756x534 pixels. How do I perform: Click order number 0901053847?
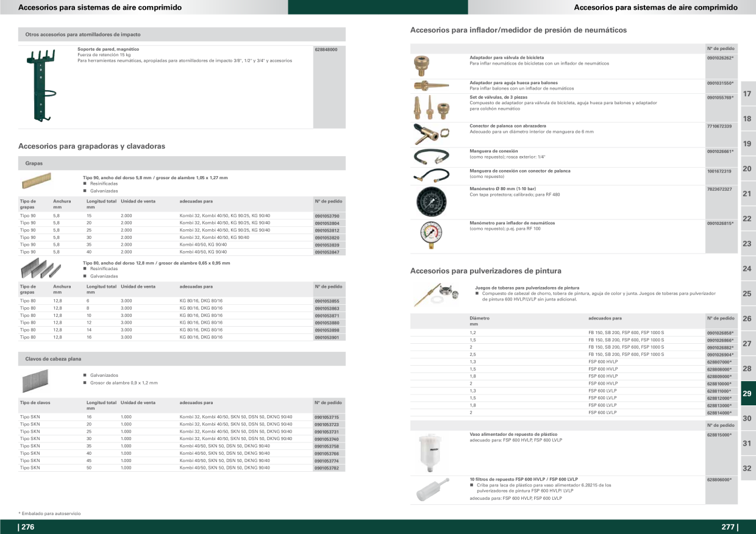[327, 252]
